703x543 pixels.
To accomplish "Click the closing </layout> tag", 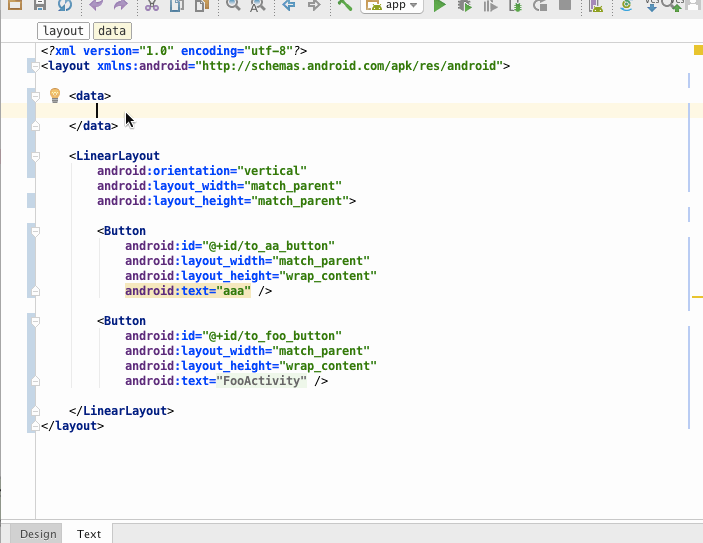I will tap(73, 426).
